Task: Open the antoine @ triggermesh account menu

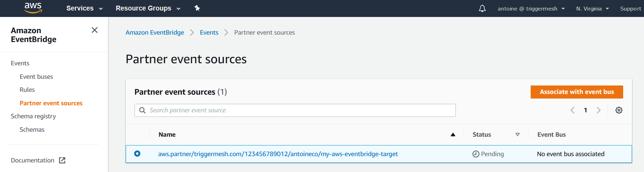Action: coord(531,8)
